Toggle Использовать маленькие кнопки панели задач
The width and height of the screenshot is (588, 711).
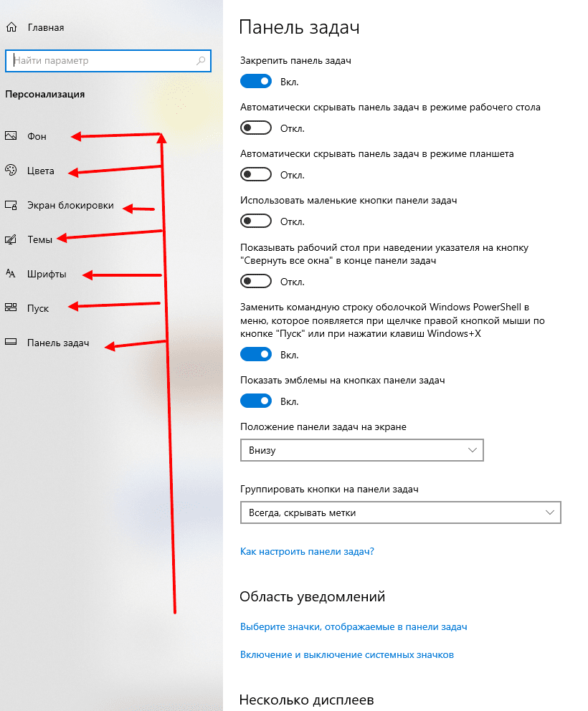click(x=256, y=221)
